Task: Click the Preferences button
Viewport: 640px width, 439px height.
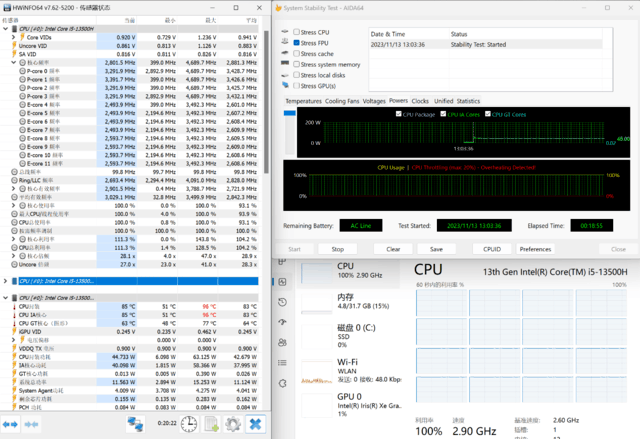Action: tap(534, 249)
